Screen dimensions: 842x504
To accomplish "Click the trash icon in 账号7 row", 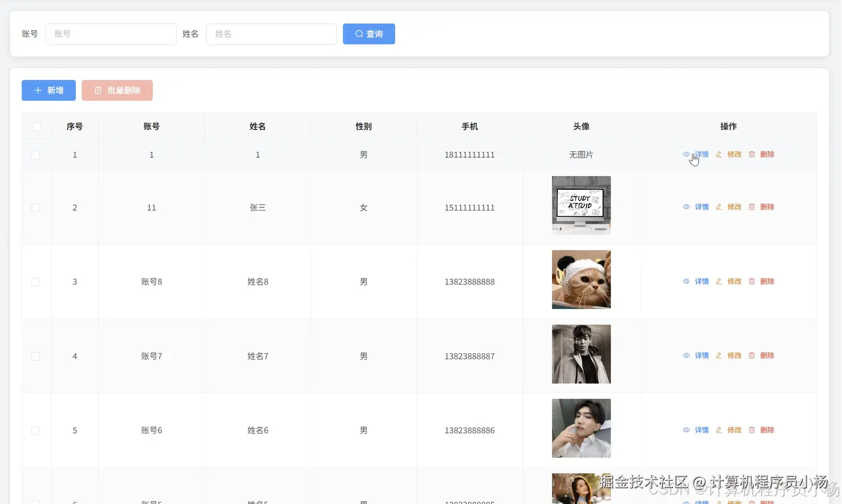I will pyautogui.click(x=752, y=356).
